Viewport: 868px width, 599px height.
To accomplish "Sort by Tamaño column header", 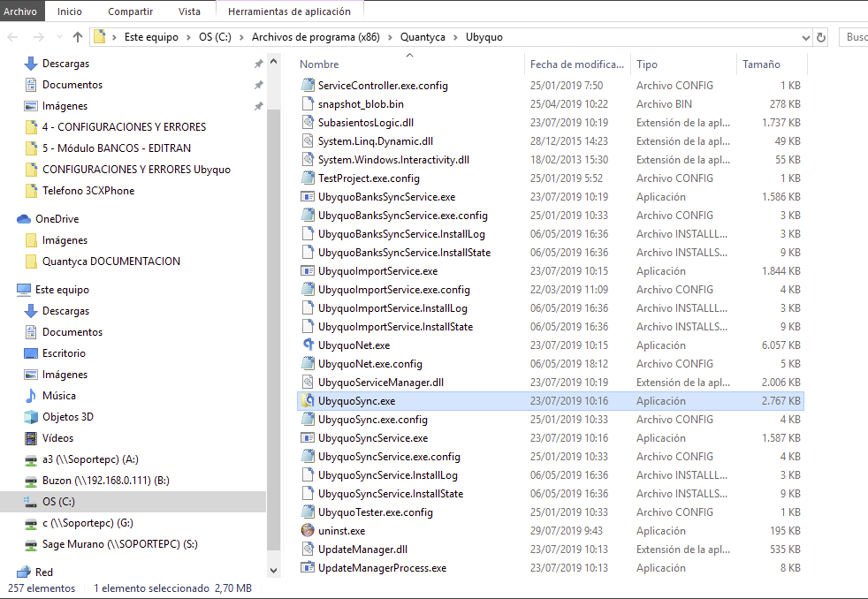I will pyautogui.click(x=772, y=64).
